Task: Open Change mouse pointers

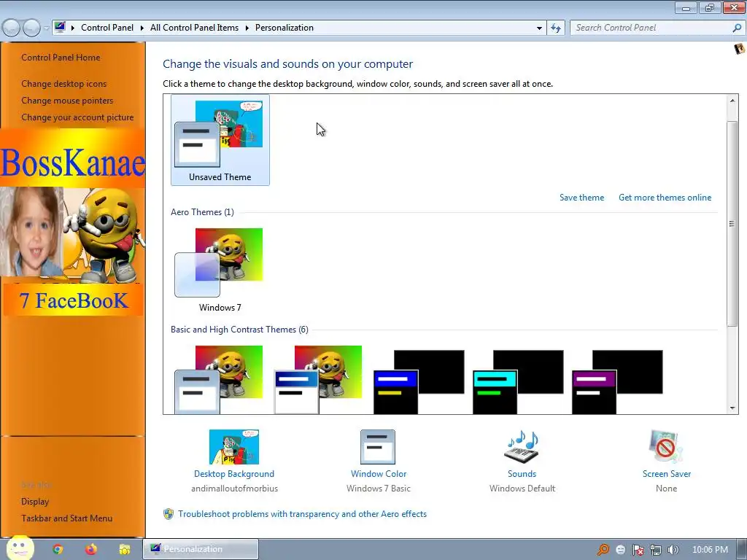Action: [x=67, y=101]
